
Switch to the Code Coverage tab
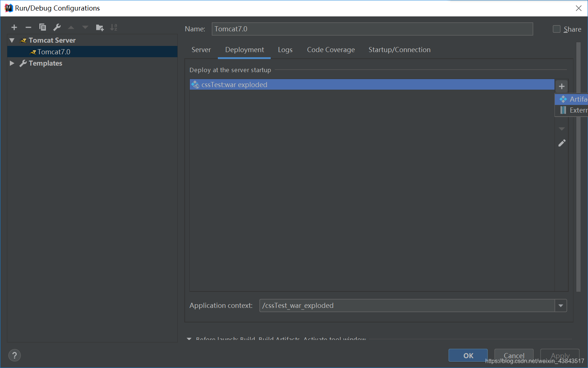331,50
